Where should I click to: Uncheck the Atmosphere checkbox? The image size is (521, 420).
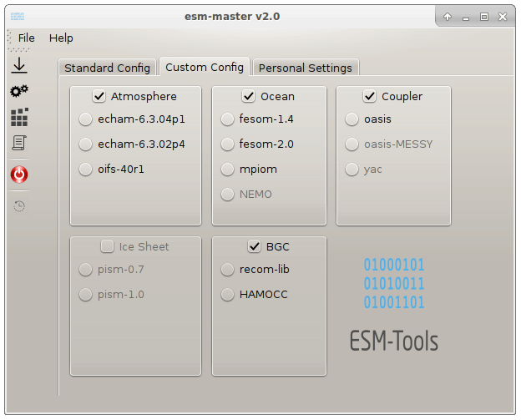(x=99, y=96)
